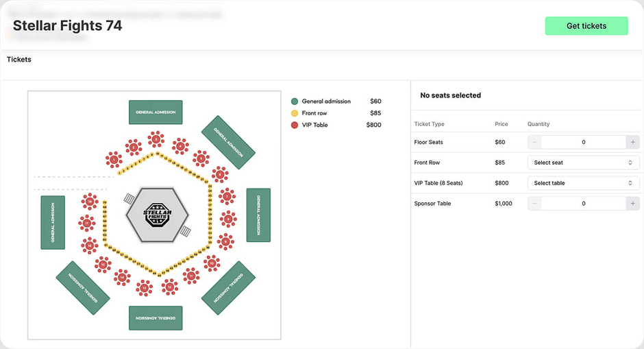Select VIP table 12 on the map
The height and width of the screenshot is (349, 644).
[171, 287]
